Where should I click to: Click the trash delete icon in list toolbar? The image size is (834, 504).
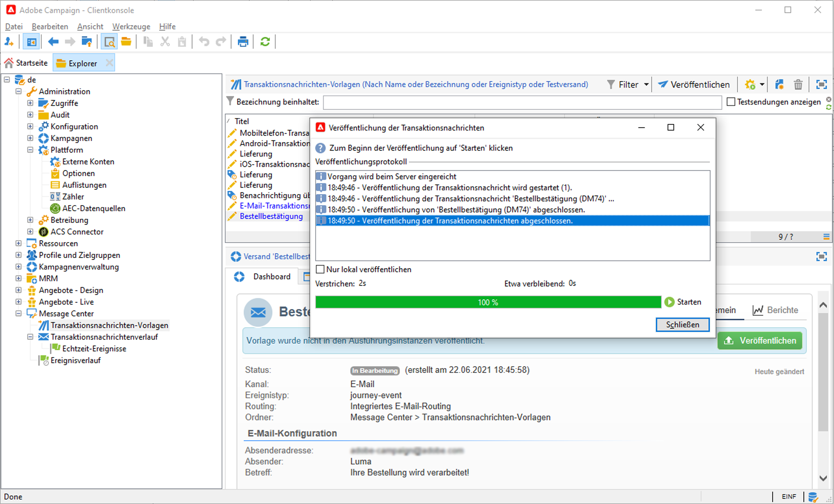tap(798, 85)
